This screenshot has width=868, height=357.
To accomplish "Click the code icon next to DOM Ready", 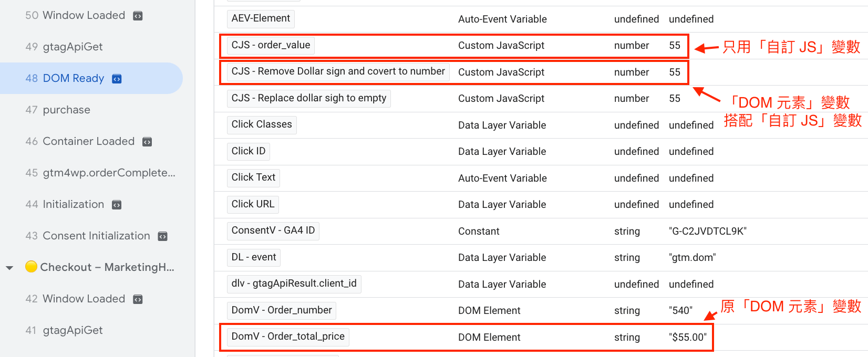I will (x=117, y=79).
